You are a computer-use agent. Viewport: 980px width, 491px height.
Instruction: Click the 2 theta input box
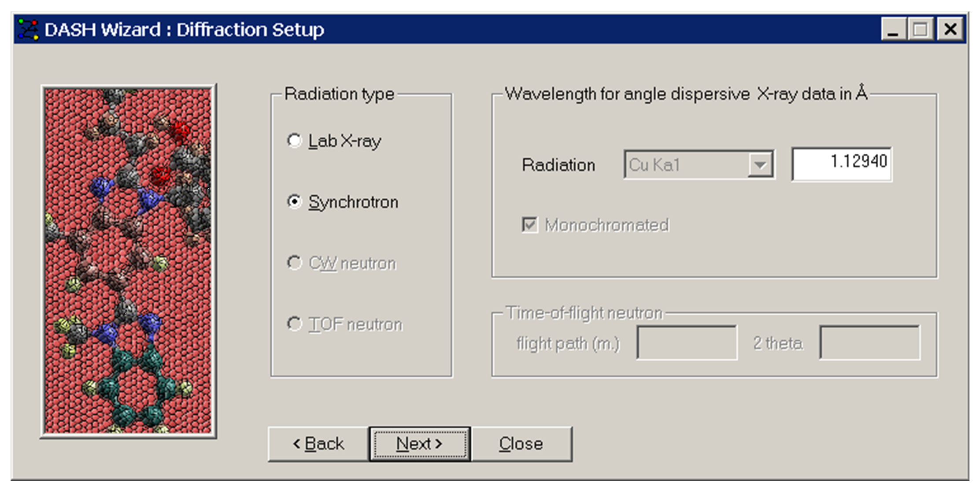tap(869, 343)
